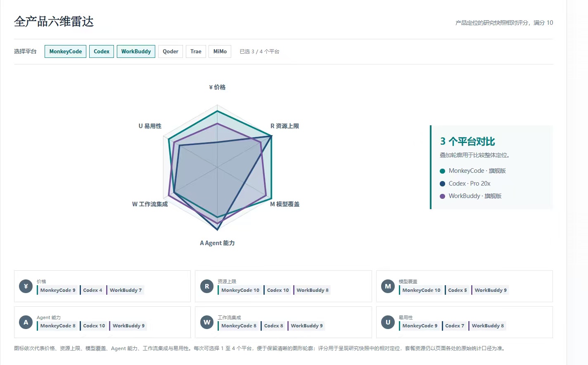Click the navy Codex legend dot
Image resolution: width=588 pixels, height=365 pixels.
coord(443,184)
